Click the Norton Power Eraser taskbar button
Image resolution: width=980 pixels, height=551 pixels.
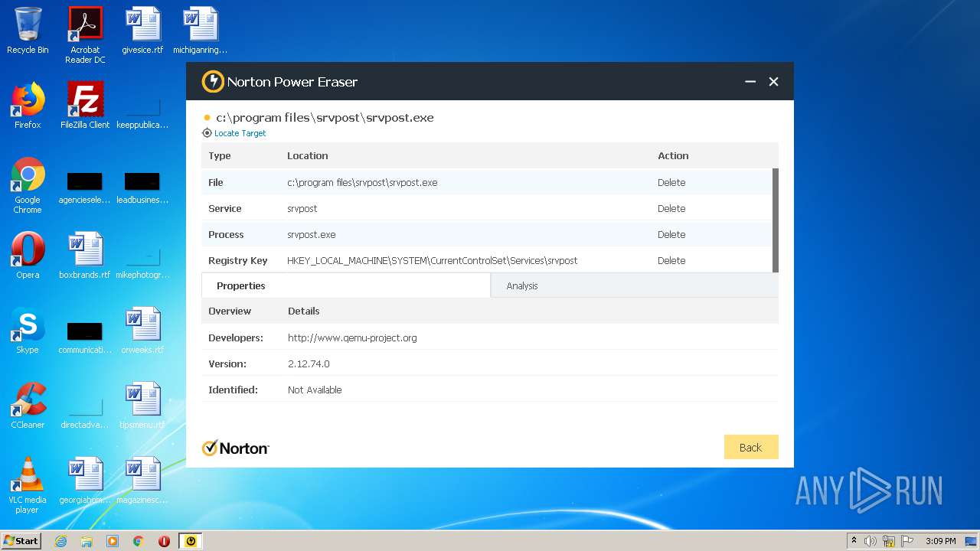[191, 541]
